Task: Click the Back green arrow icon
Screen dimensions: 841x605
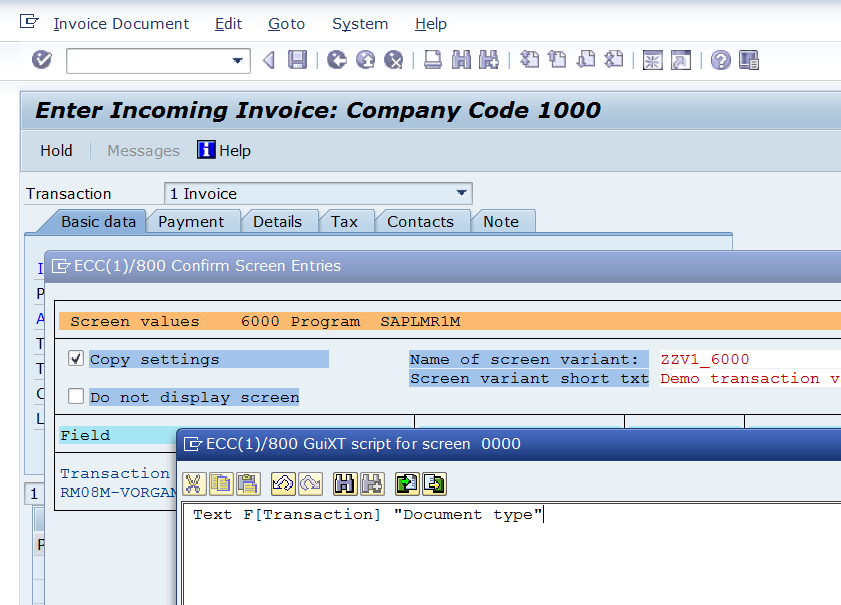Action: (337, 60)
